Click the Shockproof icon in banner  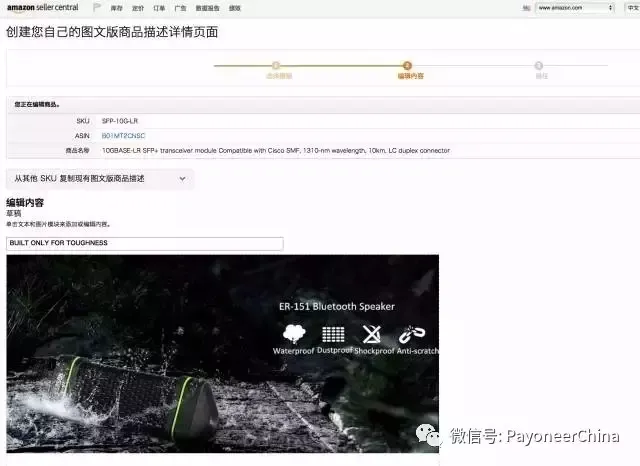click(372, 334)
